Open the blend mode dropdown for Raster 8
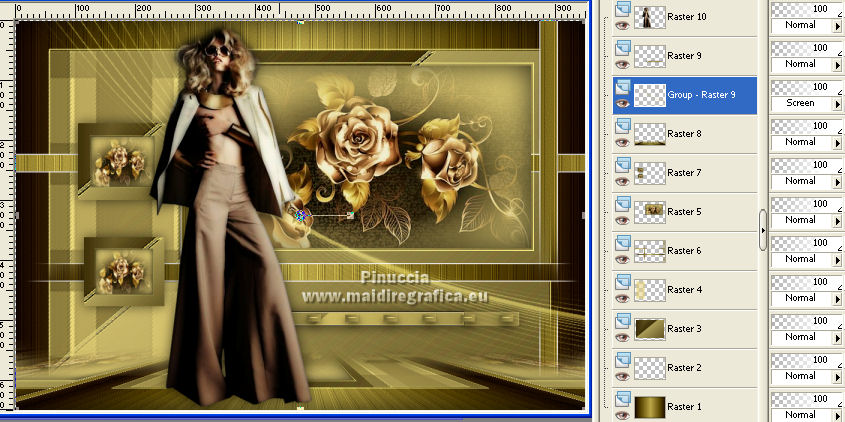This screenshot has width=845, height=422. (837, 143)
